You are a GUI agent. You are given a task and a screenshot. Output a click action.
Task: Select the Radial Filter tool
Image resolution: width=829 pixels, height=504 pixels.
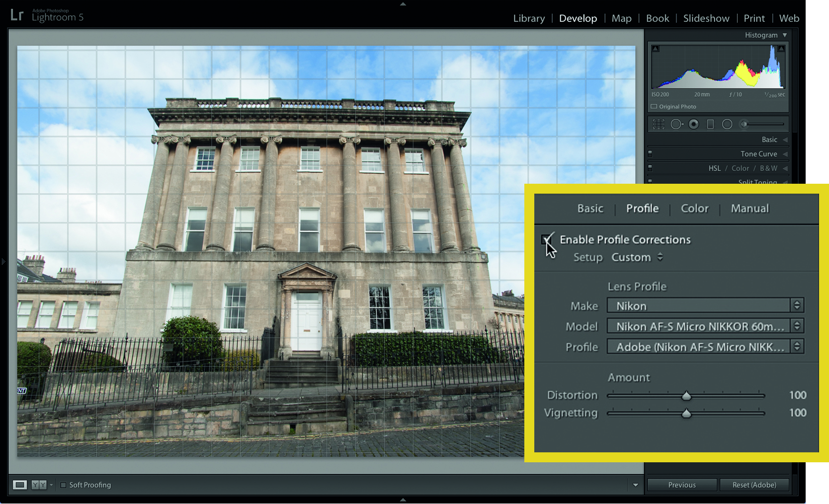(727, 124)
